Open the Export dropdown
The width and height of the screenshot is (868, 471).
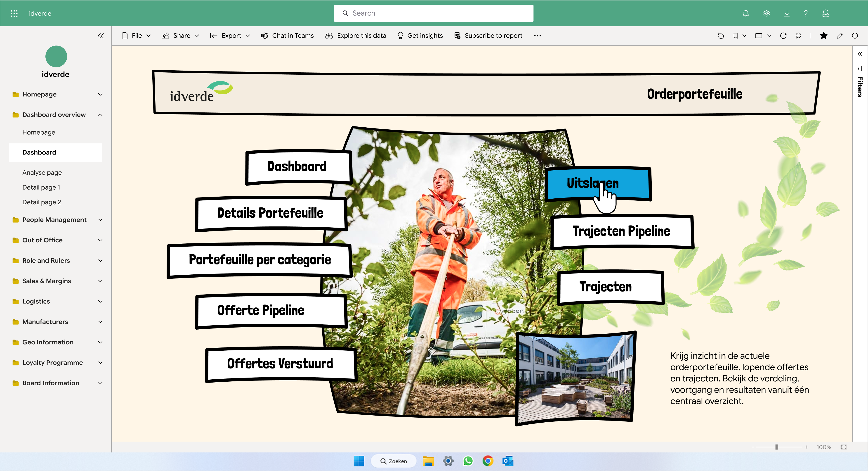(x=230, y=36)
